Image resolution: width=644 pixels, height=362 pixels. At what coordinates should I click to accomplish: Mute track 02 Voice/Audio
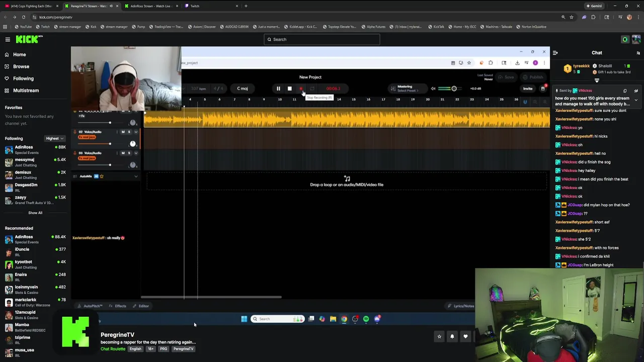click(123, 132)
